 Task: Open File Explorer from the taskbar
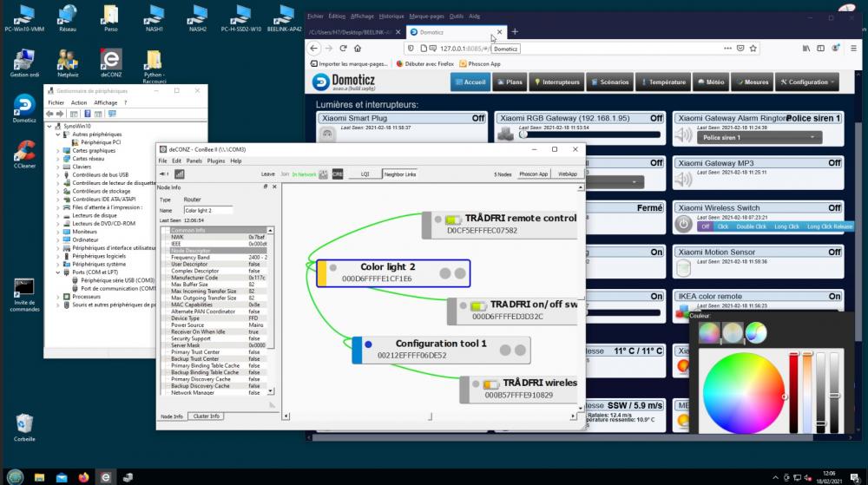[x=39, y=477]
